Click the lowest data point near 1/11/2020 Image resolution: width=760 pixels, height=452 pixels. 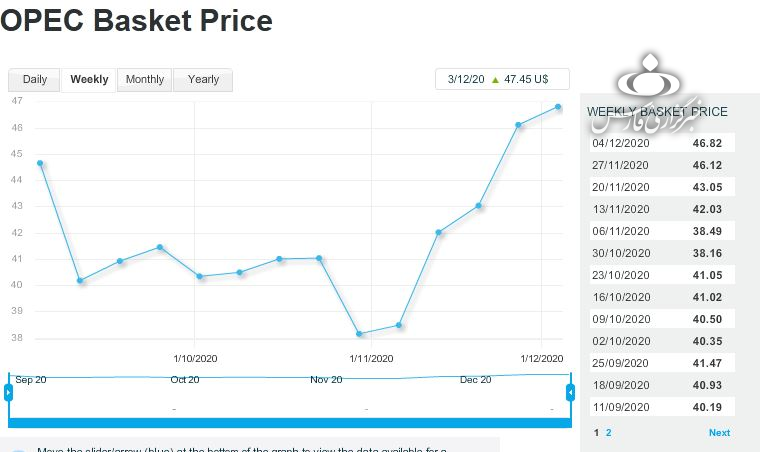[x=359, y=334]
